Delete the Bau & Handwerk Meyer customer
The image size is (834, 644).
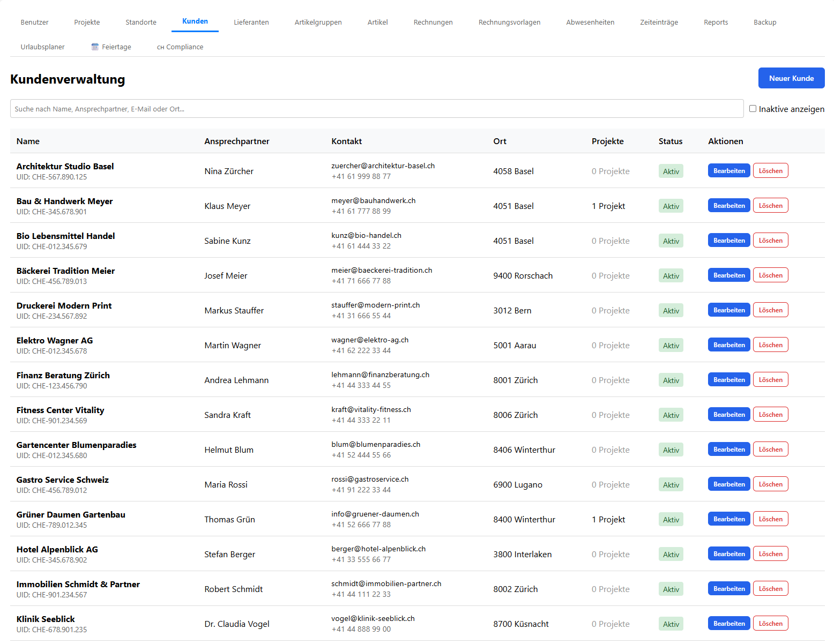coord(770,206)
